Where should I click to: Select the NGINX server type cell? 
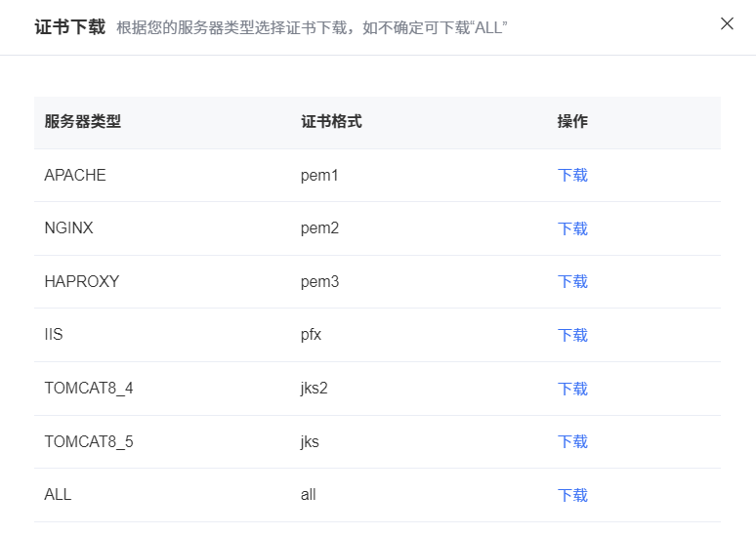coord(68,228)
